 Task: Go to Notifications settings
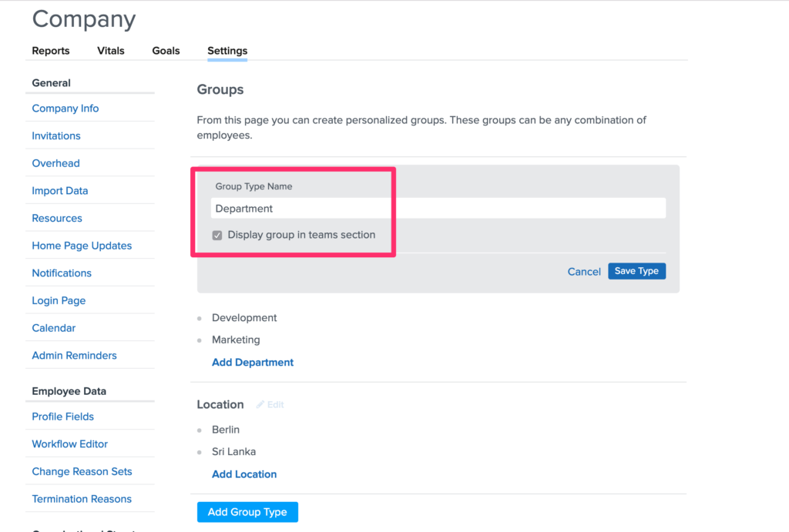click(62, 273)
